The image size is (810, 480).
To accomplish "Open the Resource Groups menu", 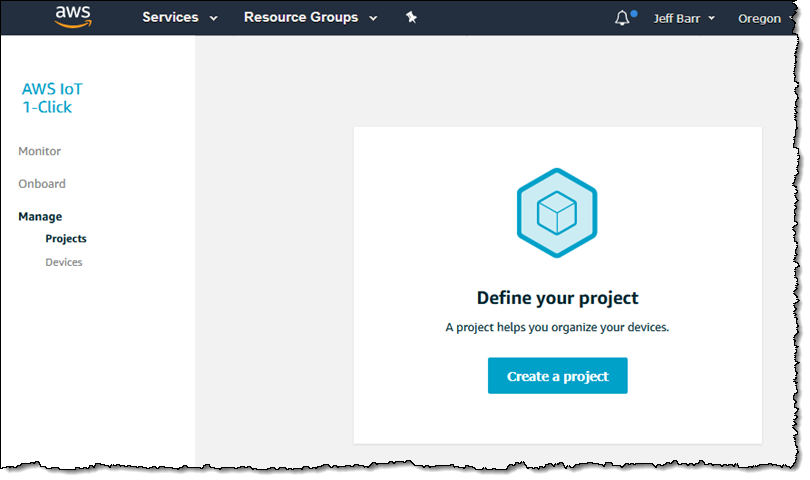I will 301,18.
